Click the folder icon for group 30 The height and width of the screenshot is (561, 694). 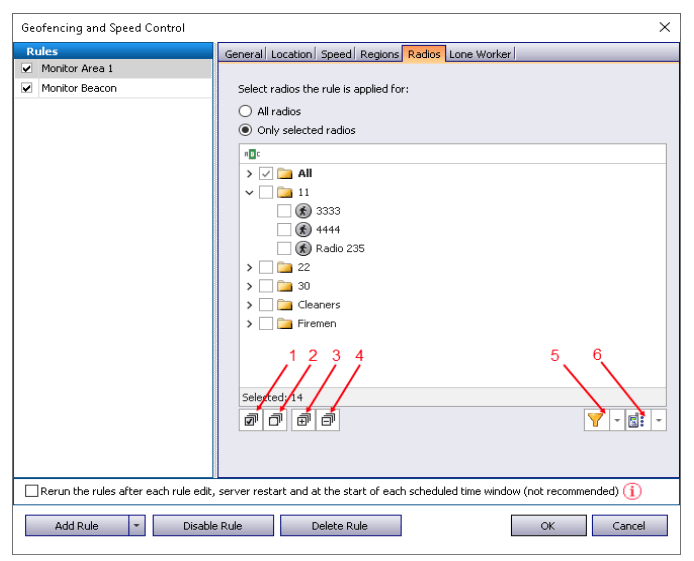tap(285, 286)
